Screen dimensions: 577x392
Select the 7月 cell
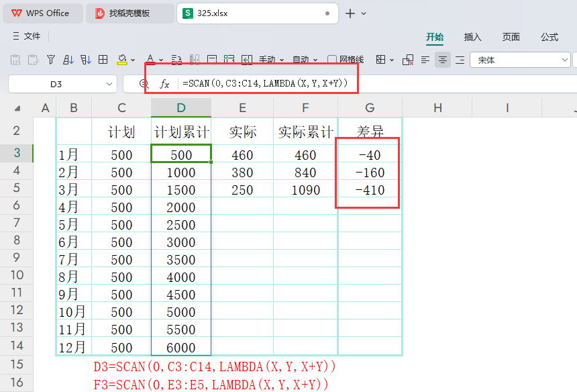click(x=74, y=260)
